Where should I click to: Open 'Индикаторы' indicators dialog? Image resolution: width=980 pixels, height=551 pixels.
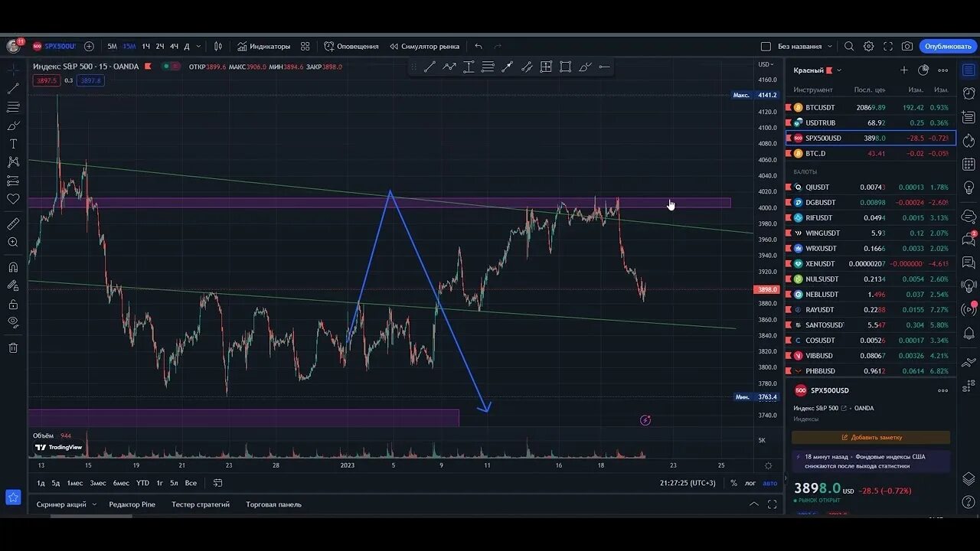[x=263, y=46]
